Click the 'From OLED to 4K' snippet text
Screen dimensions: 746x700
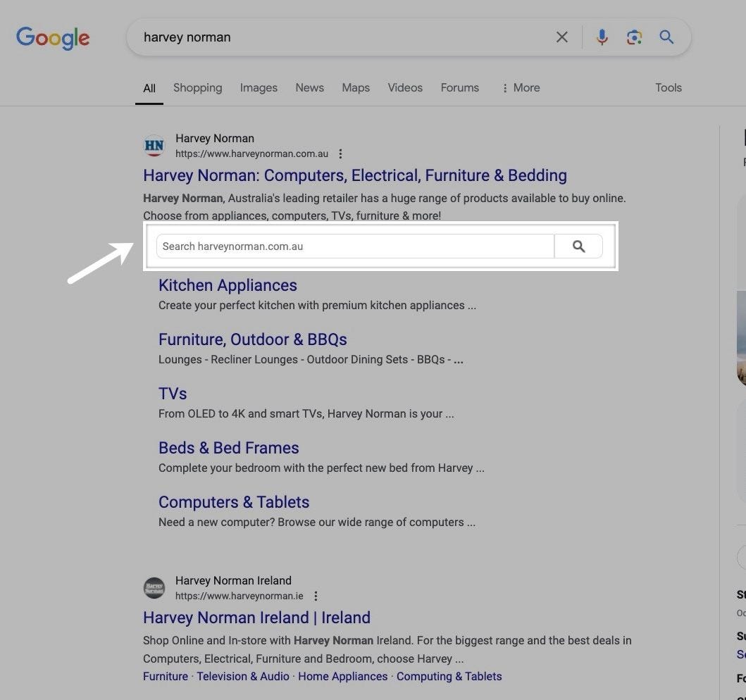(306, 413)
